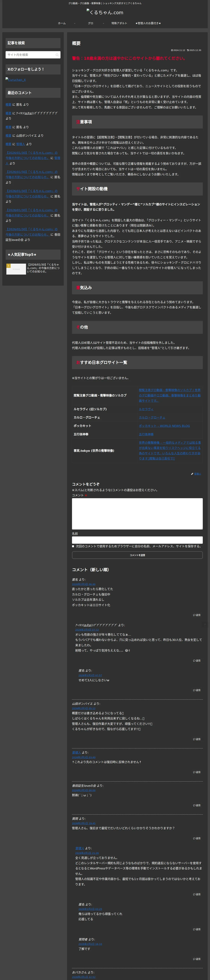
Task: Reply to 山田ボンバイエ's comment
Action: [197, 739]
